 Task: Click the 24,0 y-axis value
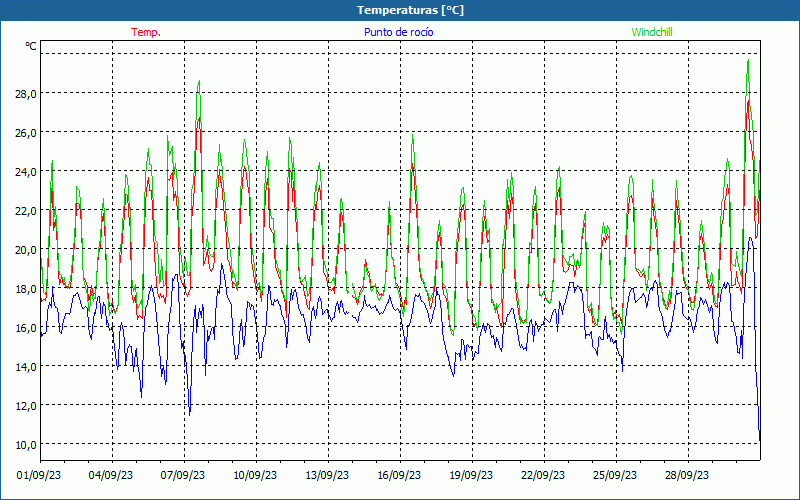click(26, 171)
